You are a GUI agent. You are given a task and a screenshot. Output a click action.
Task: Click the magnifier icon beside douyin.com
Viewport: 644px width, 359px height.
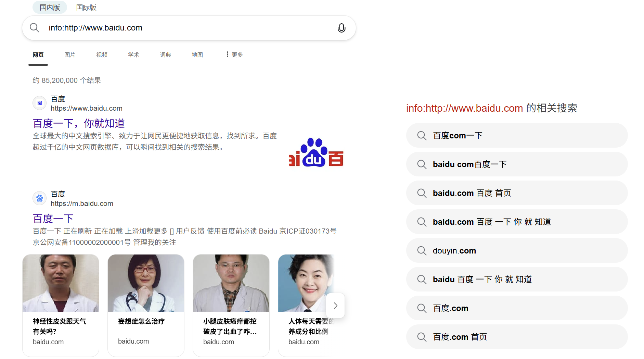(422, 251)
